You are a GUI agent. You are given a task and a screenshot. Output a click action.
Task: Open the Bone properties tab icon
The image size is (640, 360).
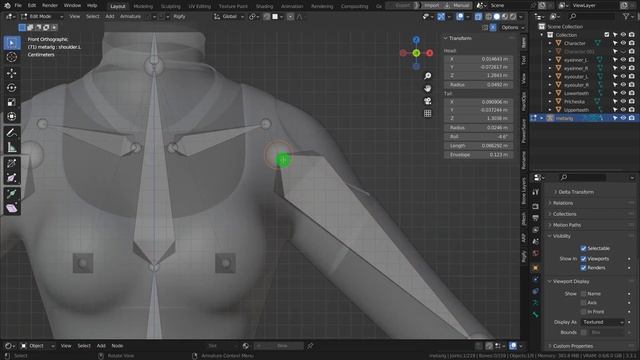click(x=536, y=315)
